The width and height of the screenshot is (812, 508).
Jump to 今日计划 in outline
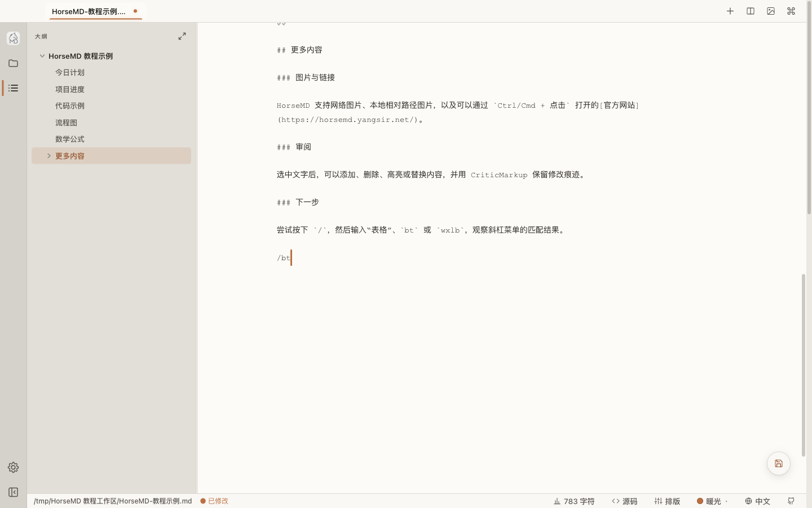point(70,72)
